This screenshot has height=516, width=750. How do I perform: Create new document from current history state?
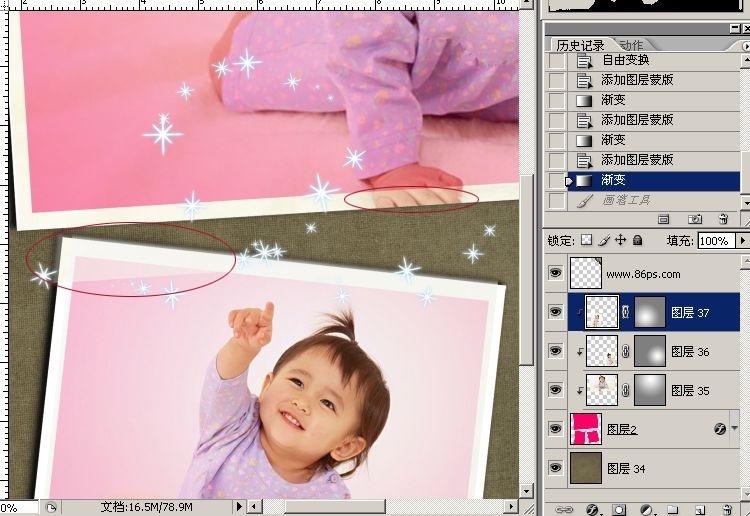(x=663, y=219)
